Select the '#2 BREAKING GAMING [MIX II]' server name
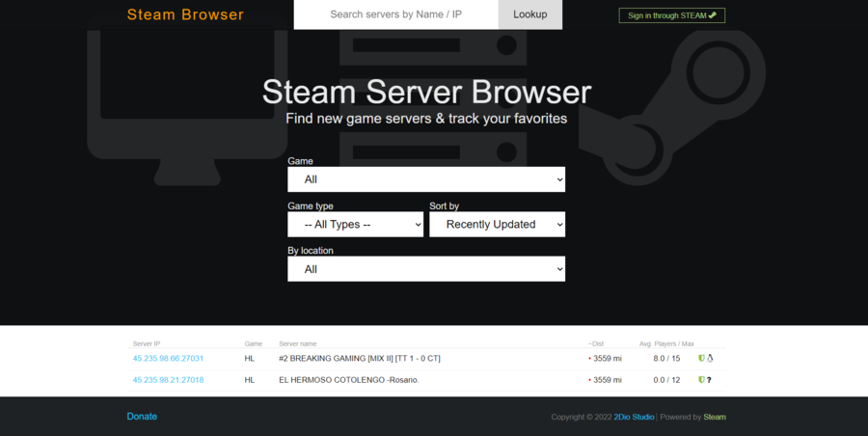The width and height of the screenshot is (868, 436). point(360,359)
